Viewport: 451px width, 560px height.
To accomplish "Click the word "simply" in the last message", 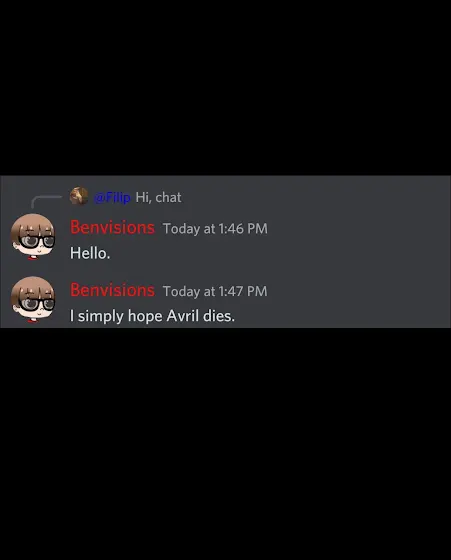I will pos(101,316).
